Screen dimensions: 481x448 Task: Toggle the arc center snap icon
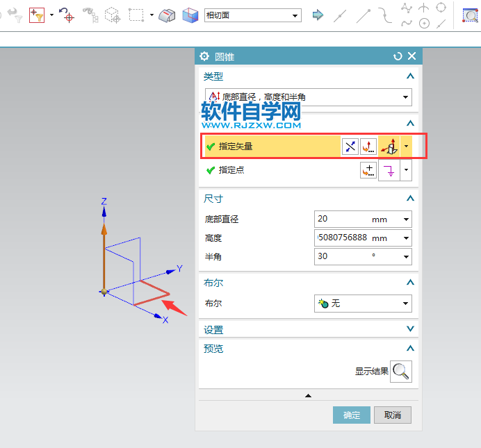click(424, 24)
